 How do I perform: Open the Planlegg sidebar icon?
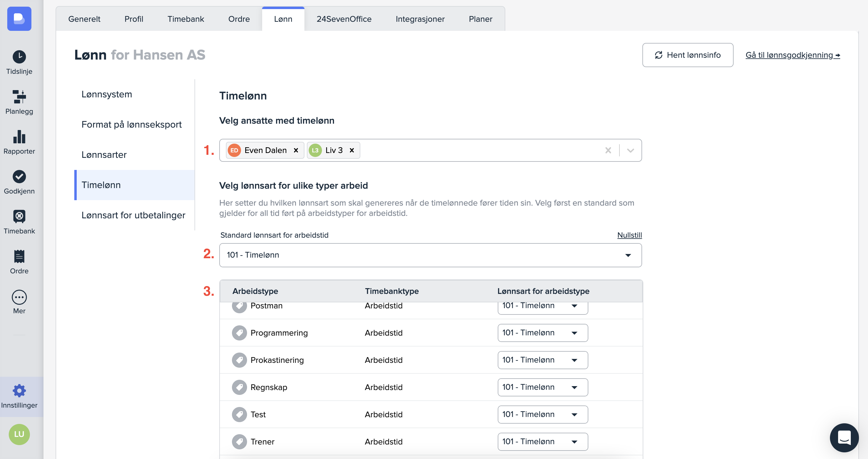19,97
